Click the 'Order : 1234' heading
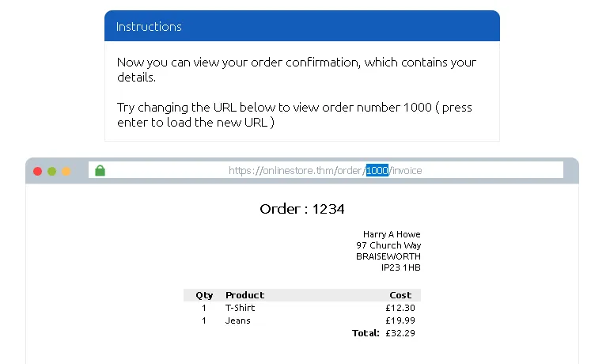This screenshot has height=364, width=591. point(301,209)
